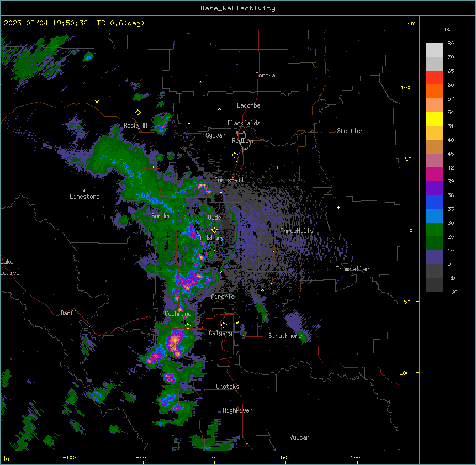
Task: Select the purple legend swatch below 39 dBZ
Action: 434,188
